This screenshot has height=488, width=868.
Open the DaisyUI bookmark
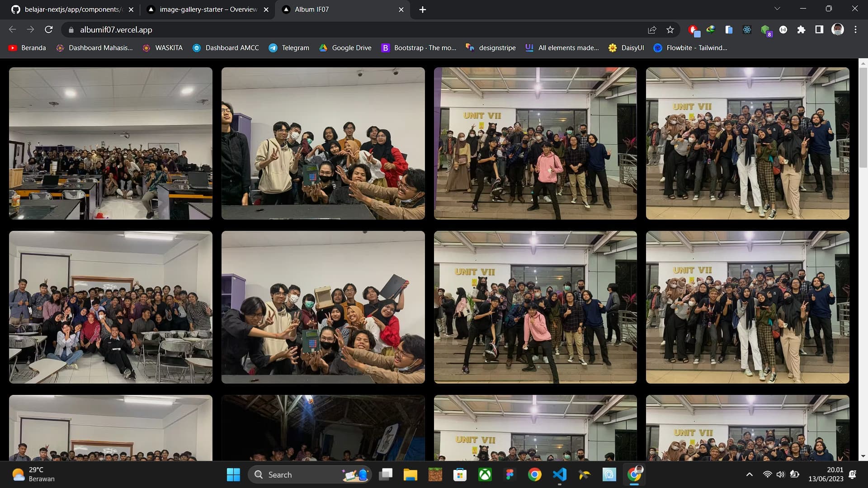pos(626,48)
